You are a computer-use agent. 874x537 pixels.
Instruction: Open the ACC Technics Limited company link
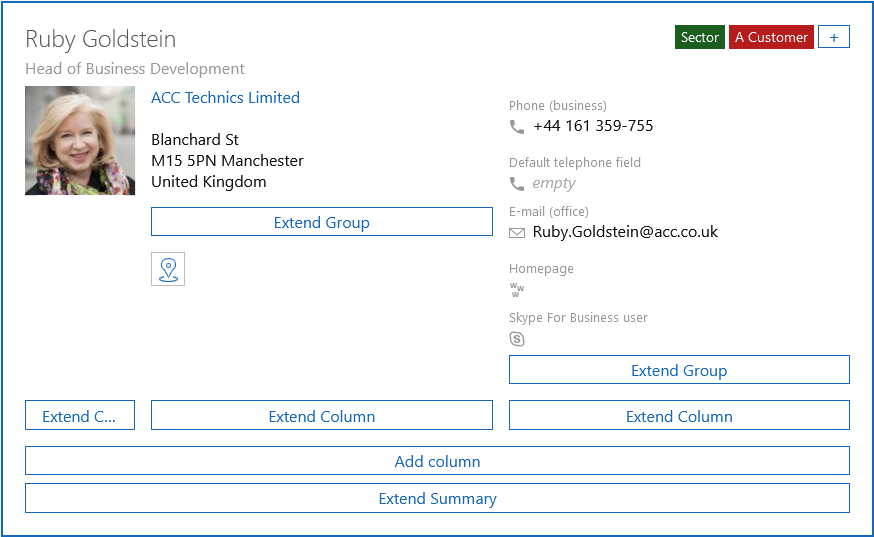(225, 98)
